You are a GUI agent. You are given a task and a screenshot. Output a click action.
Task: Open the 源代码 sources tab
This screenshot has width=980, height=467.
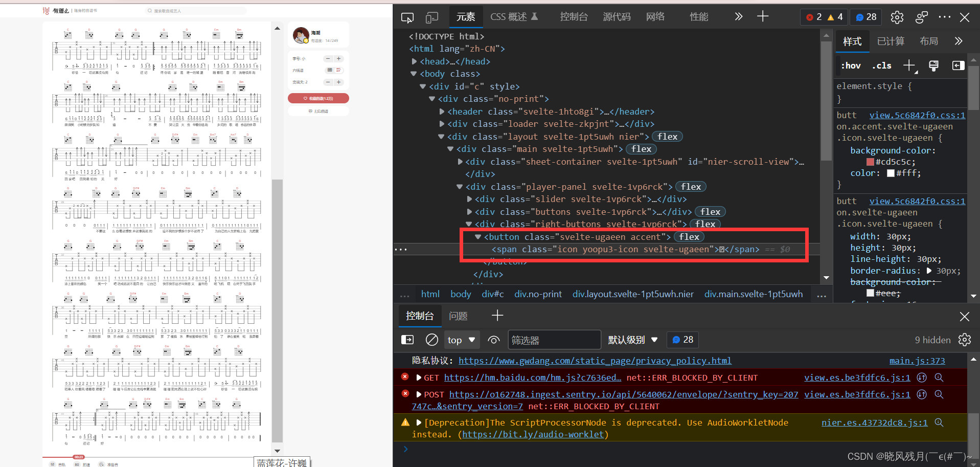tap(617, 17)
